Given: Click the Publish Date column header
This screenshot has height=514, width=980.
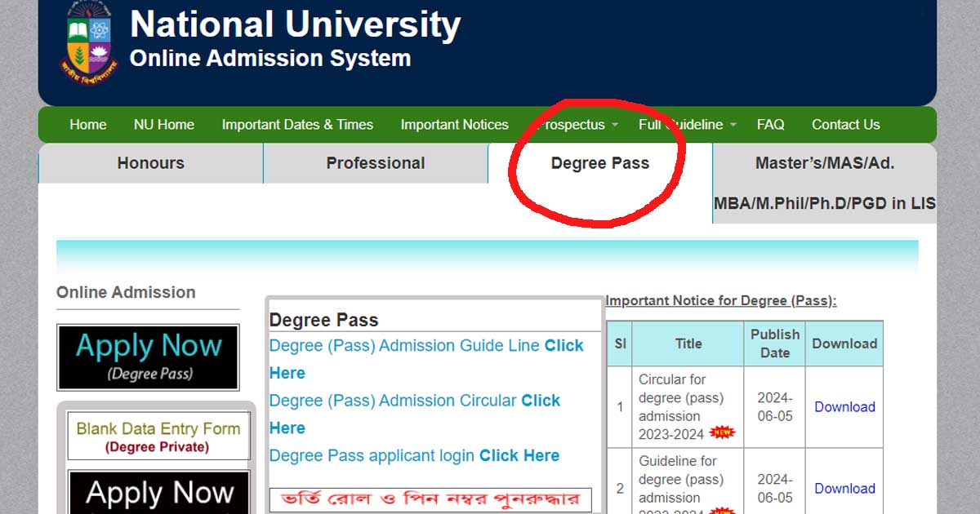Looking at the screenshot, I should 775,343.
